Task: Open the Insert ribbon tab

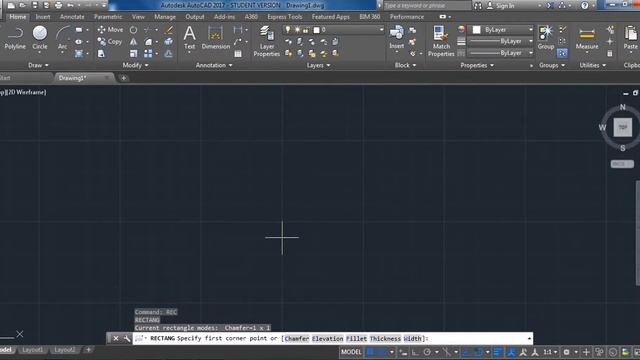Action: click(43, 17)
